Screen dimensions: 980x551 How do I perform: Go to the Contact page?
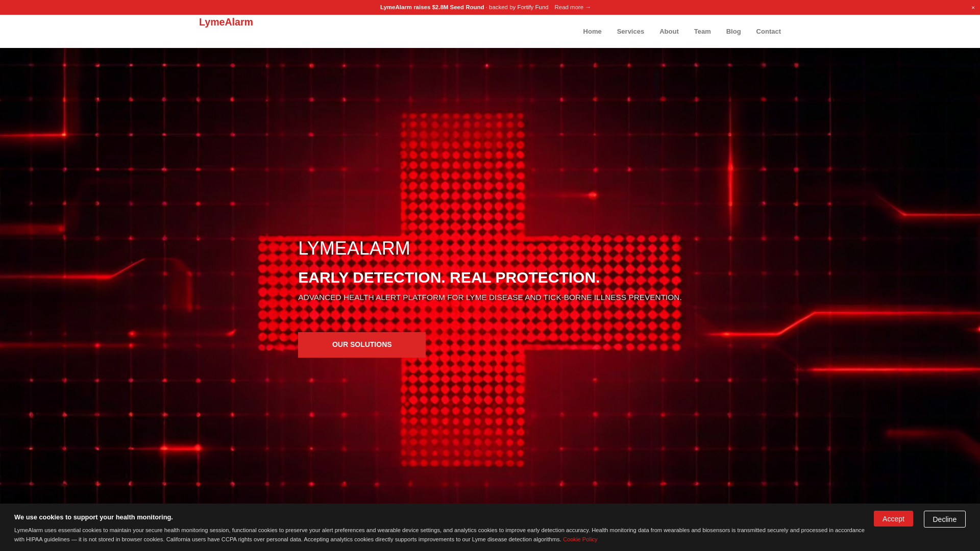[768, 32]
